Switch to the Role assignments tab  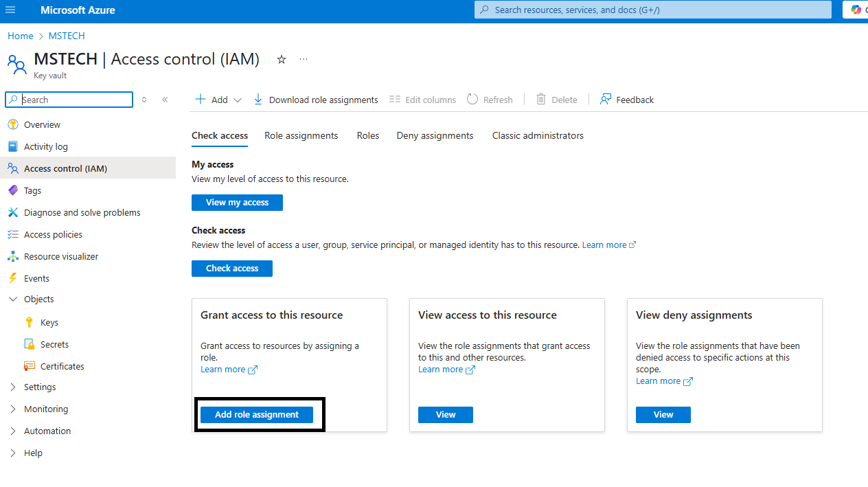pyautogui.click(x=301, y=135)
